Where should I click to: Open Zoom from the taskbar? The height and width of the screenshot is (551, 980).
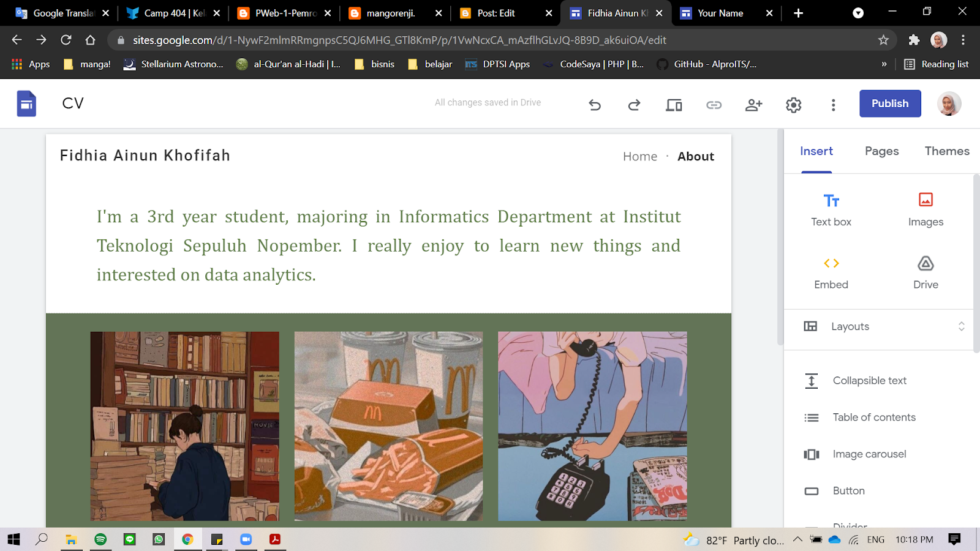click(246, 539)
